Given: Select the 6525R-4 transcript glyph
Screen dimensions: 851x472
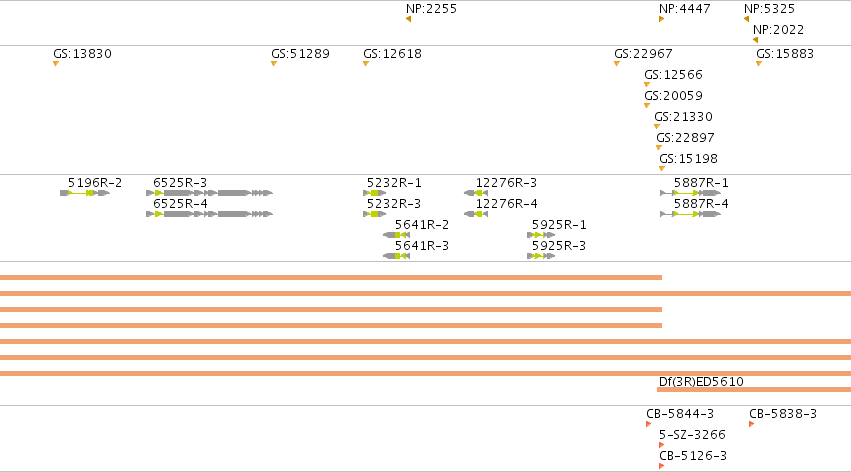Looking at the screenshot, I should click(209, 214).
